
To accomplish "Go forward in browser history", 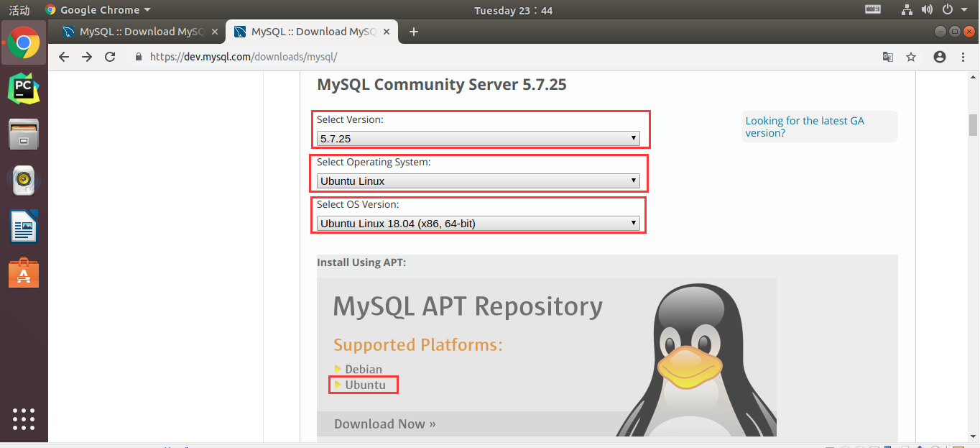I will [x=87, y=57].
